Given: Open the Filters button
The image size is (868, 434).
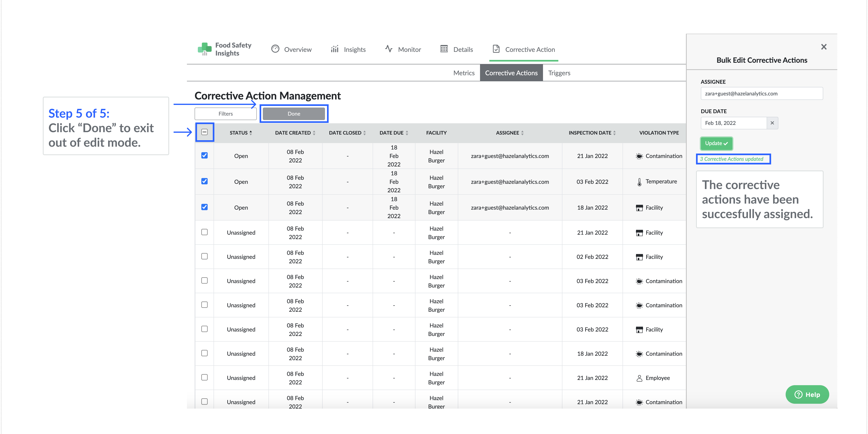Looking at the screenshot, I should [x=225, y=114].
